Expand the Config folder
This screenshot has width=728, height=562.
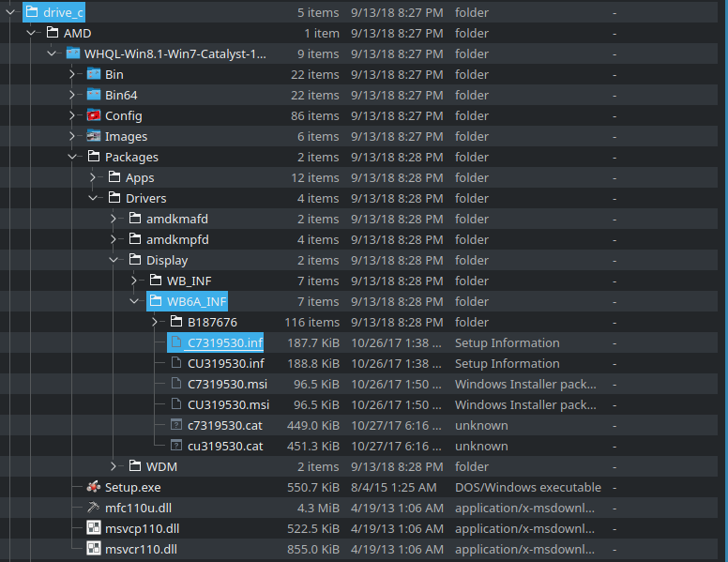72,115
